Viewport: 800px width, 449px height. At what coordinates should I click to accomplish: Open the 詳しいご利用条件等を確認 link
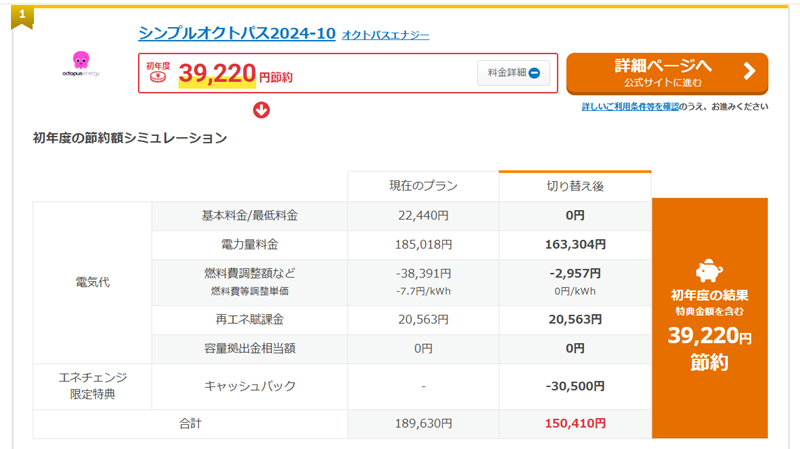click(630, 106)
